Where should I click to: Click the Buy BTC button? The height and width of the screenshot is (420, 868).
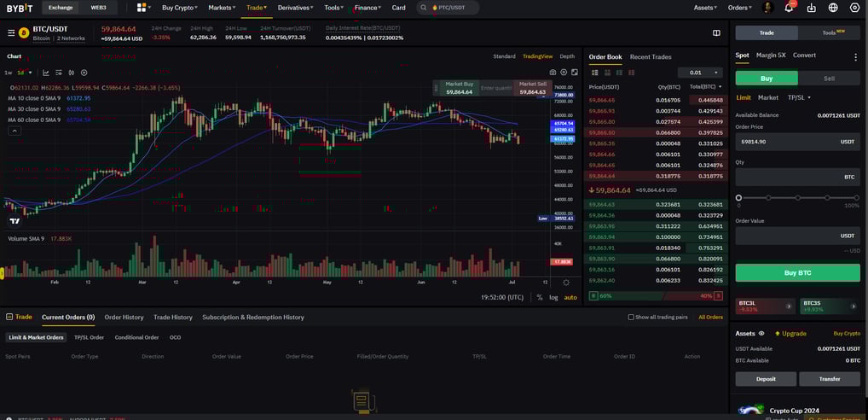(x=798, y=273)
